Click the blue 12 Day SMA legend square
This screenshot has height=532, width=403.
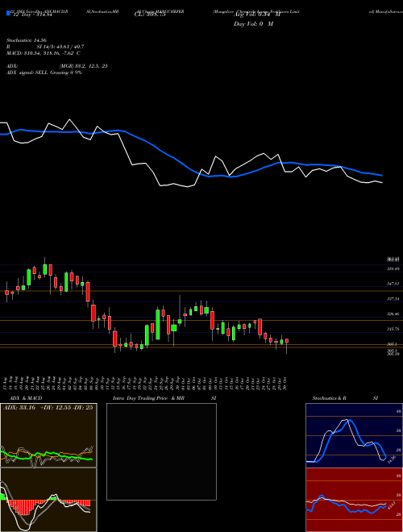pyautogui.click(x=8, y=13)
